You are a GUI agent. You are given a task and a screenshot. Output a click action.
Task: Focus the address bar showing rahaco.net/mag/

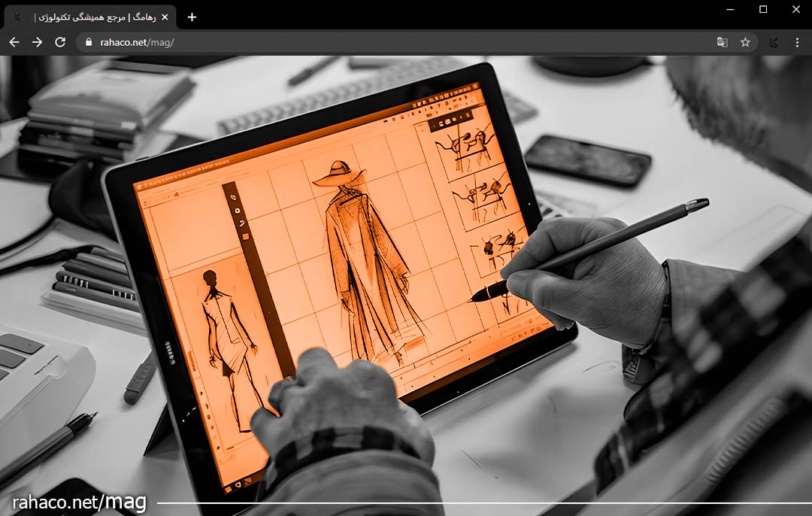coord(376,42)
